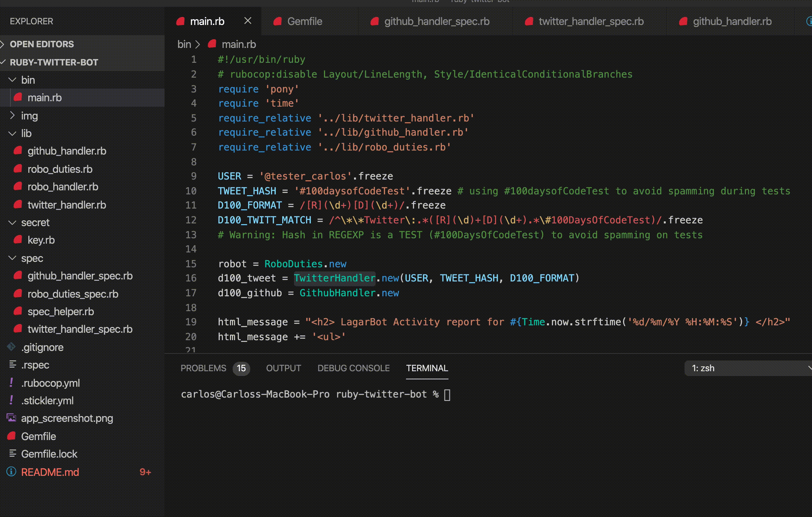Collapse the spec folder chevron

click(x=12, y=258)
